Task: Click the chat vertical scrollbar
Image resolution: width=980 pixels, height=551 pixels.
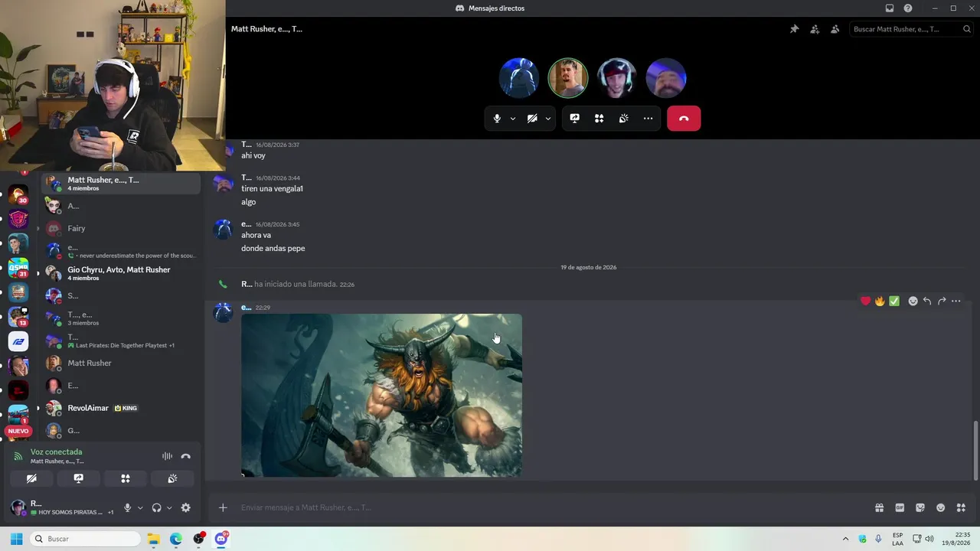Action: (975, 450)
